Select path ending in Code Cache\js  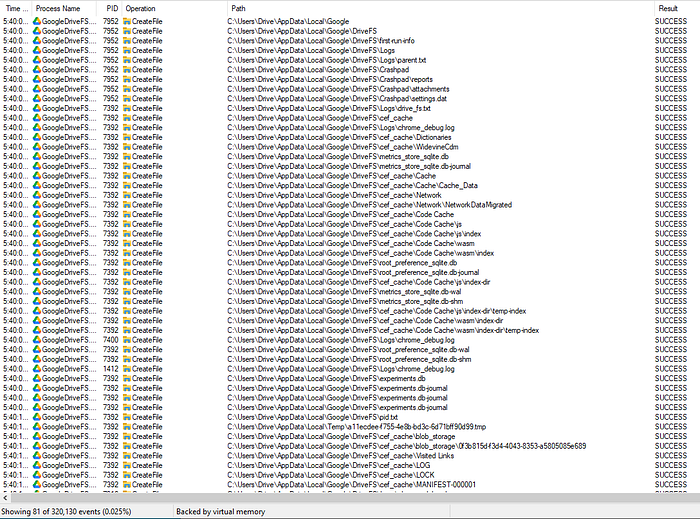[x=344, y=224]
